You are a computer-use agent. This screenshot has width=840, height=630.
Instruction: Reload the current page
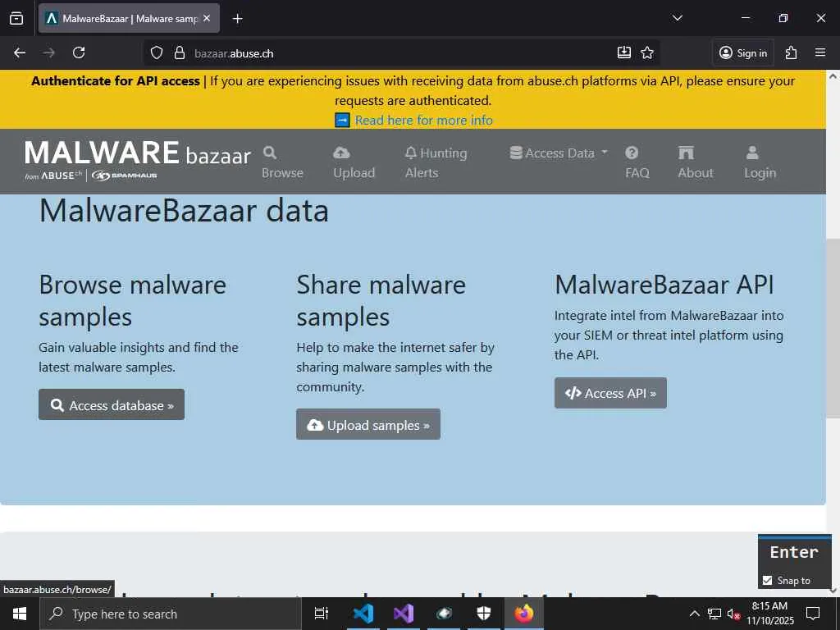79,52
